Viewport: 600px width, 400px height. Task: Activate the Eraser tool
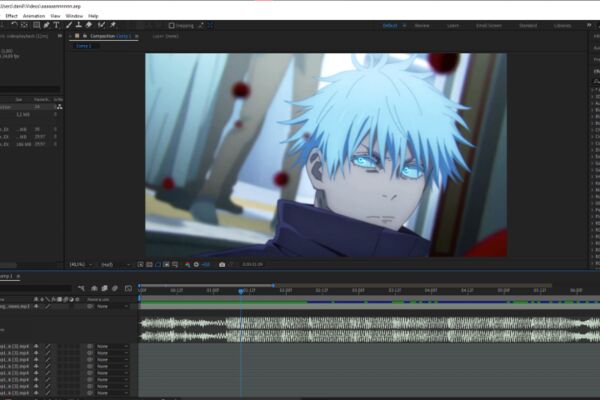click(x=88, y=25)
